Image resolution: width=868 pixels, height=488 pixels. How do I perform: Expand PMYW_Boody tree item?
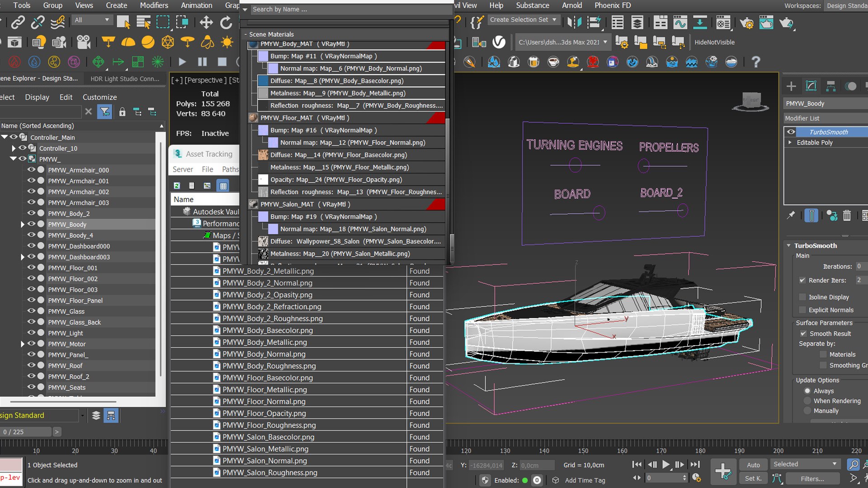(x=22, y=225)
